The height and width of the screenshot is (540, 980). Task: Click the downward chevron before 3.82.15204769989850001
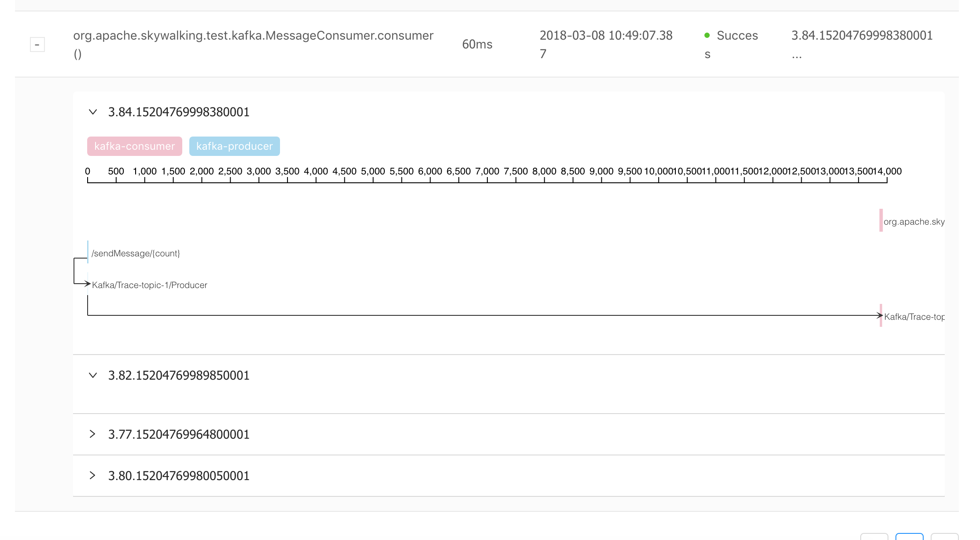click(x=92, y=375)
